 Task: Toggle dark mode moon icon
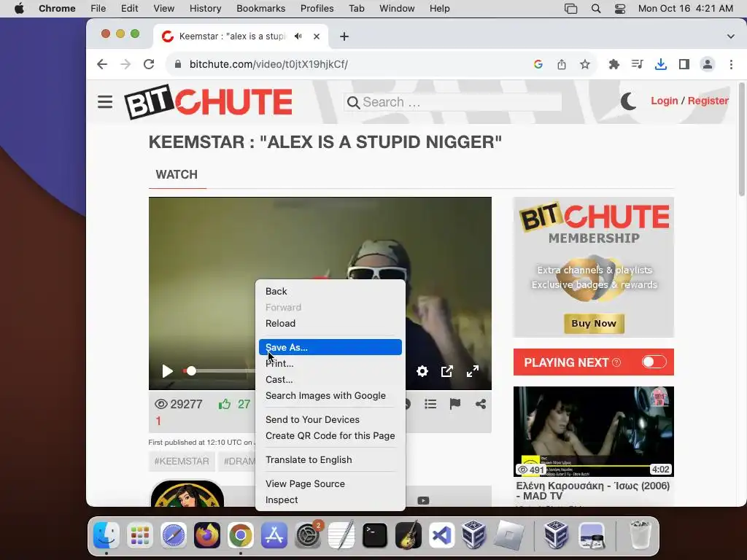[x=628, y=101]
